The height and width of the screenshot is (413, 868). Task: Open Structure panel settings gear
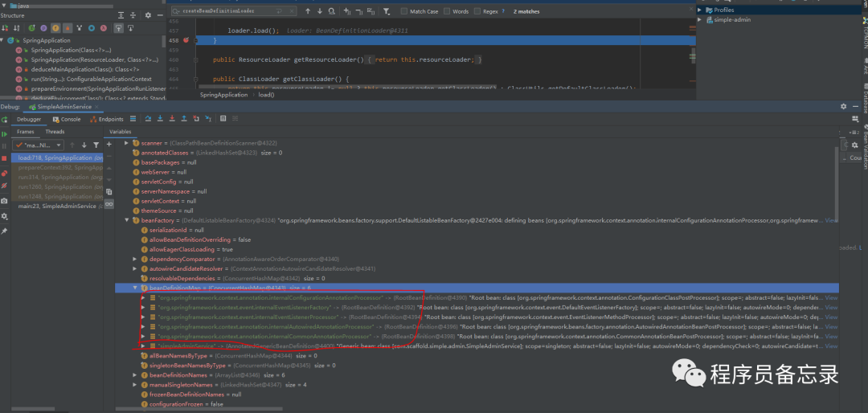[x=148, y=15]
